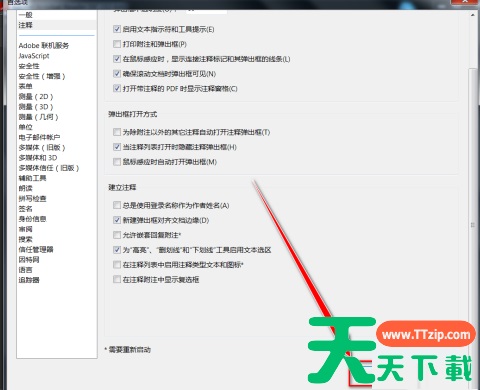Select 电子邮件帐户 category
Viewport: 480px width, 390px height.
point(39,137)
